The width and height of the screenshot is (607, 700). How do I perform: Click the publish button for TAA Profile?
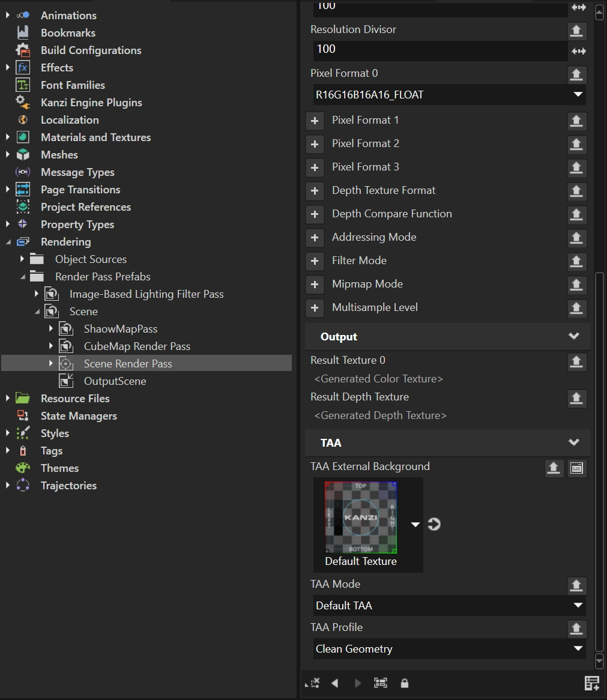click(576, 629)
